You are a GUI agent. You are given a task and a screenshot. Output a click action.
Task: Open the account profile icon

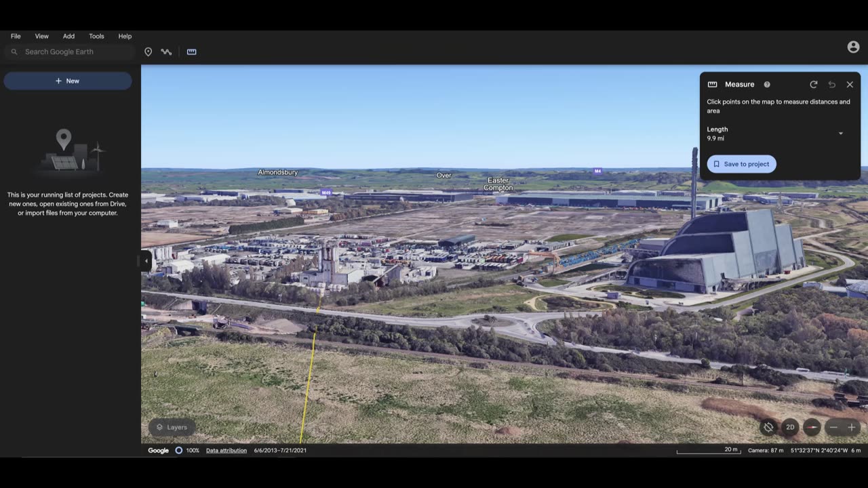click(x=853, y=47)
